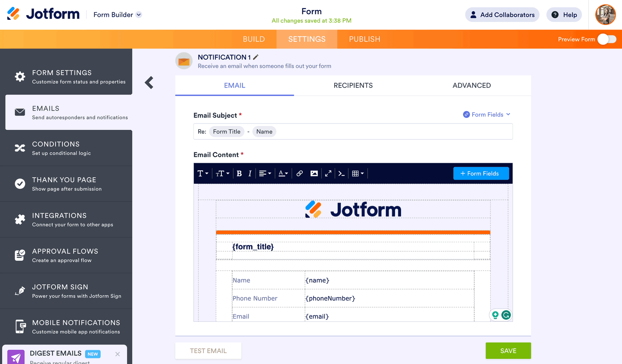Open Form Fields dropdown above subject

(x=487, y=114)
